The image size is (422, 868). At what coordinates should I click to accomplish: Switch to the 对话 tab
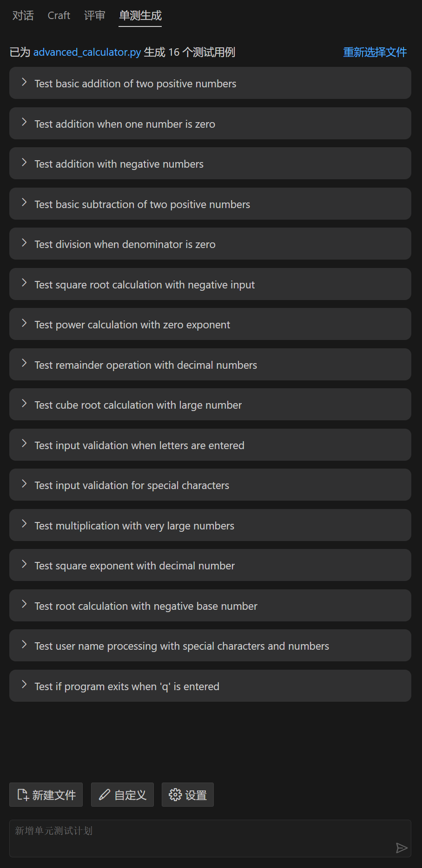coord(23,15)
